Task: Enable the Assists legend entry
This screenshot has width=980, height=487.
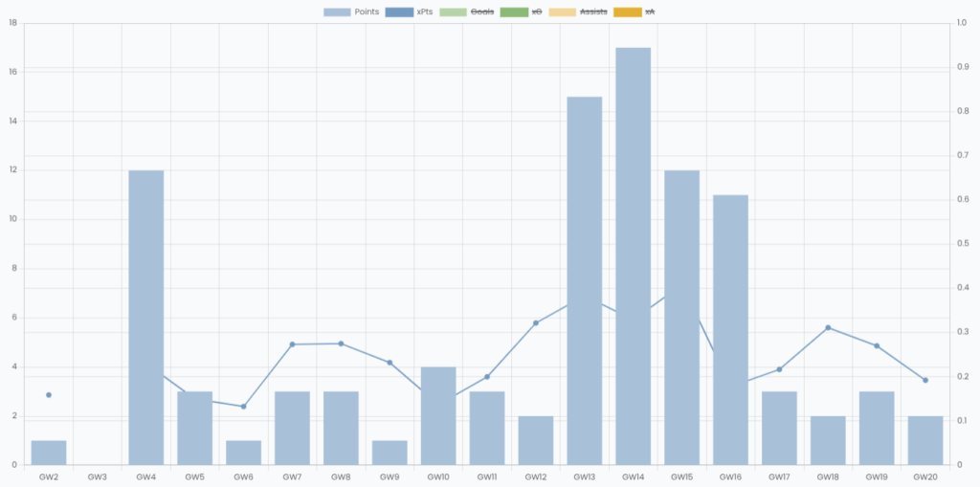Action: pyautogui.click(x=577, y=11)
